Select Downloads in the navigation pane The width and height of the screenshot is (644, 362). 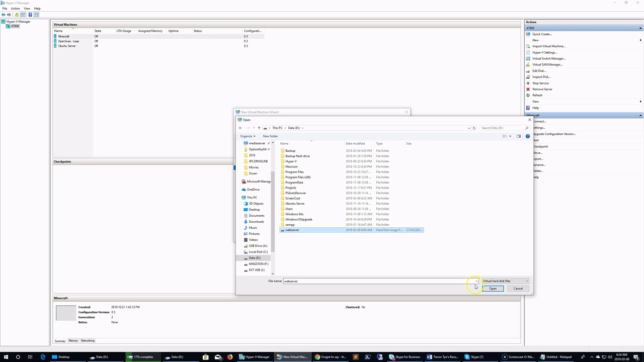(x=256, y=222)
